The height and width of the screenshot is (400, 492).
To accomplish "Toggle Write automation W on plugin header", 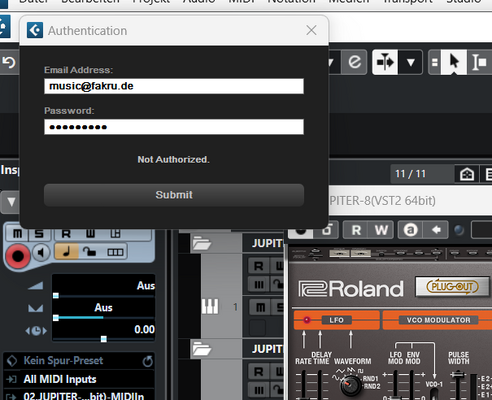I will coord(381,230).
